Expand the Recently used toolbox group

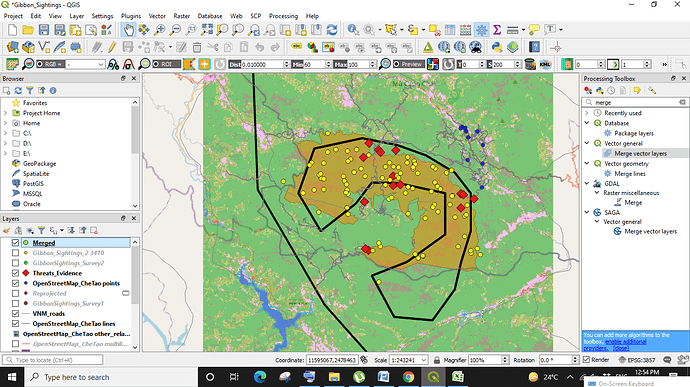(587, 113)
